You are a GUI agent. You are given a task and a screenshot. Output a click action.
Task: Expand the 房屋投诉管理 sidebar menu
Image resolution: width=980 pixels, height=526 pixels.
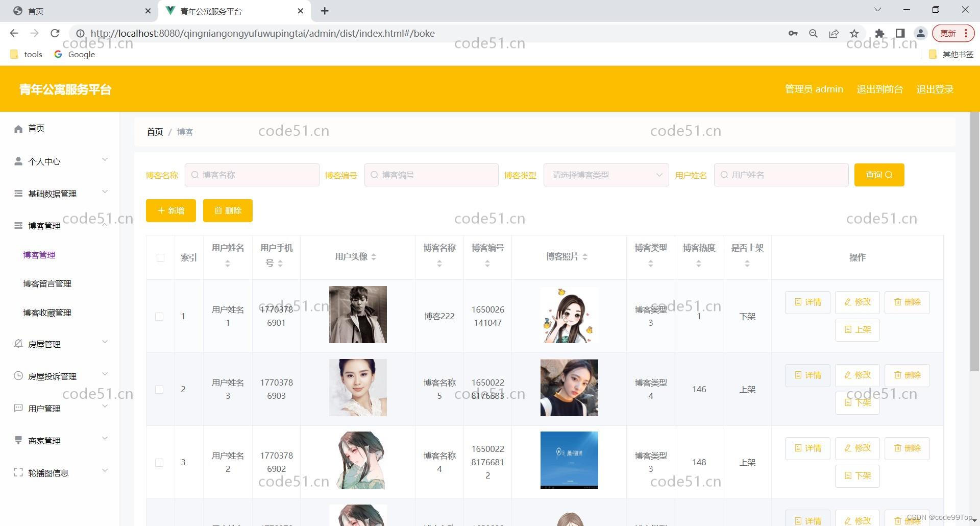coord(60,376)
